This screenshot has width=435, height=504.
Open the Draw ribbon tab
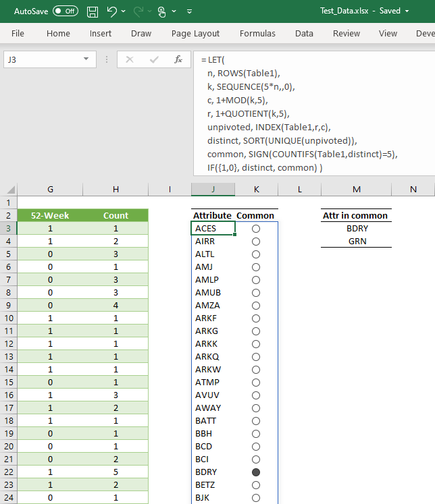[x=141, y=34]
